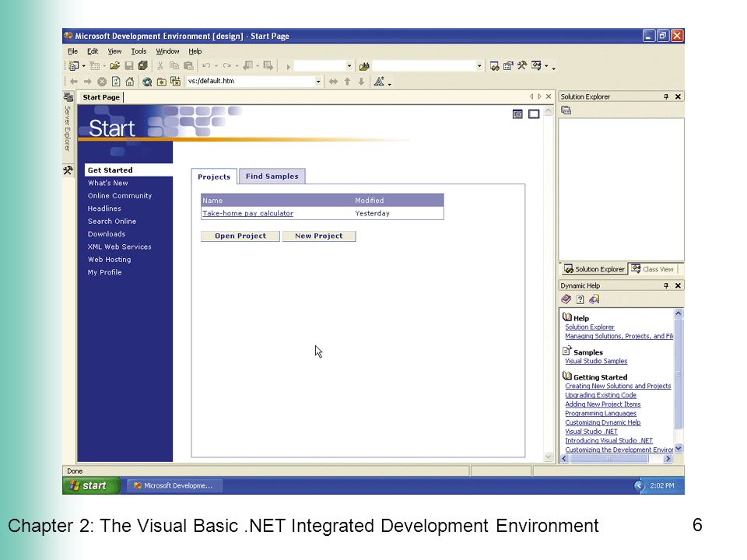Open the Tools menu
The image size is (747, 560).
[139, 51]
